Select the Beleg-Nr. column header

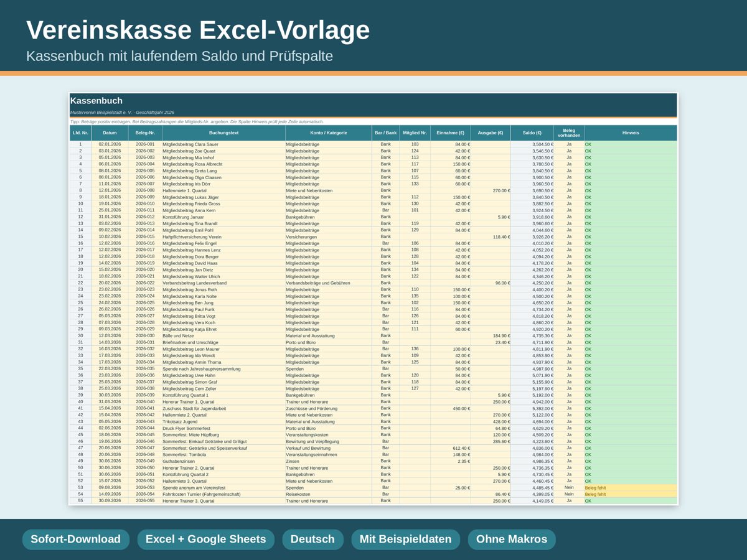point(145,133)
